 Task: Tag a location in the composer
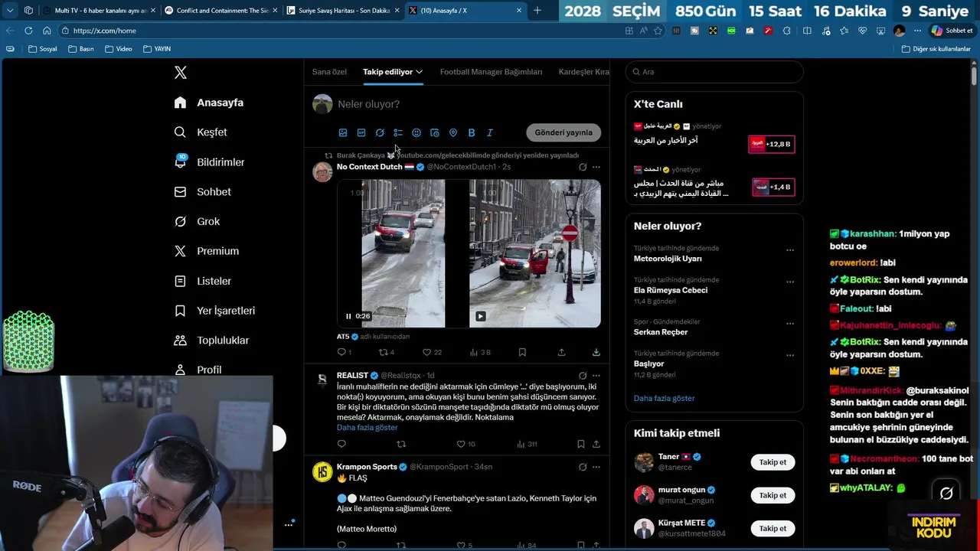tap(453, 132)
